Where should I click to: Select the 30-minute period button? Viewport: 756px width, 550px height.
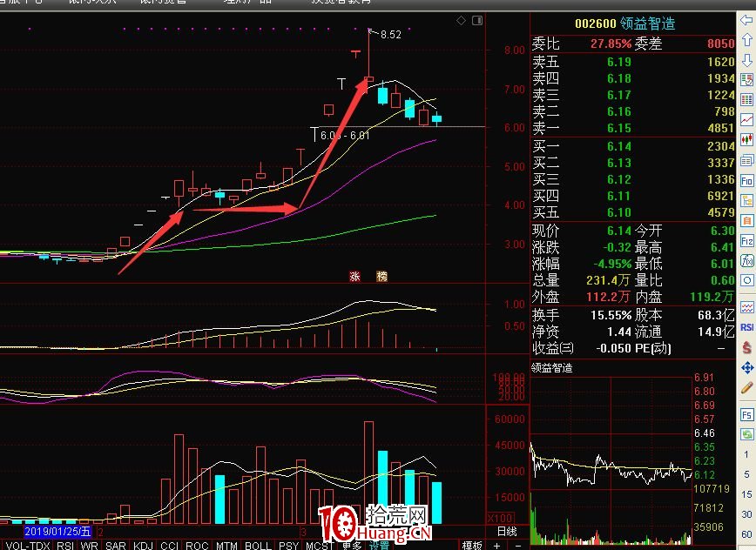746,514
